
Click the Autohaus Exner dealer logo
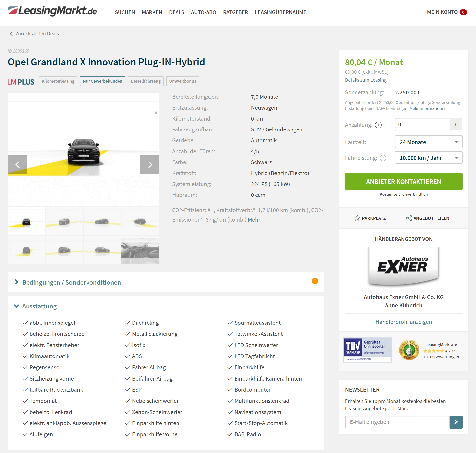click(403, 266)
